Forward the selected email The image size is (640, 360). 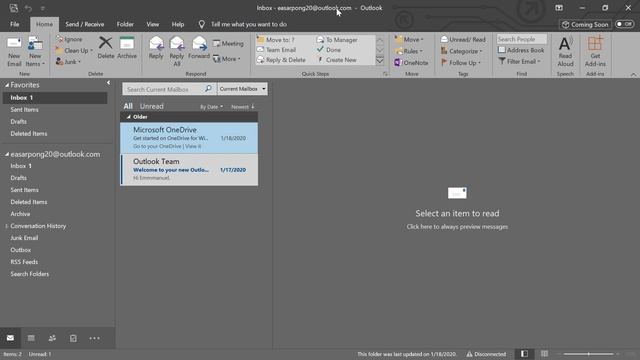(199, 48)
